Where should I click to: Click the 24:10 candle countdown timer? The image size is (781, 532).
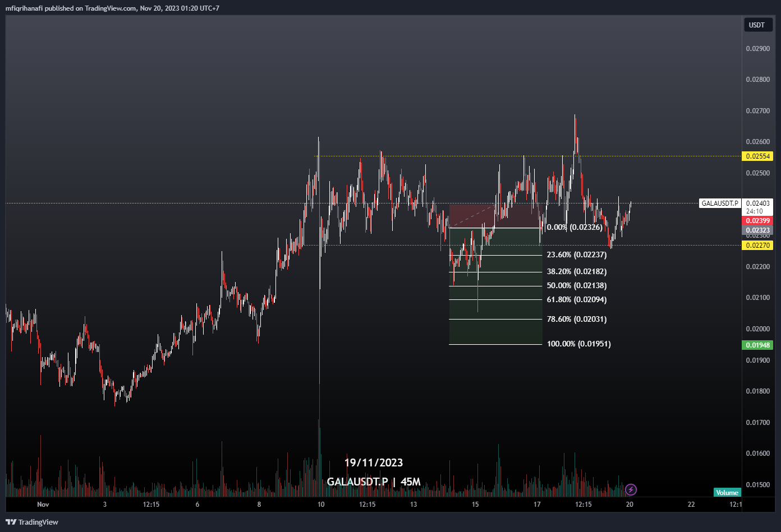755,211
